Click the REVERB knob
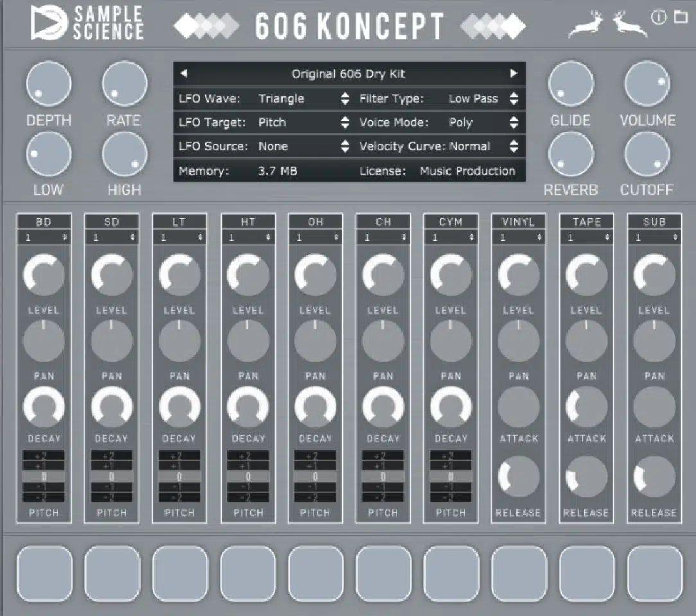The width and height of the screenshot is (696, 616). (571, 154)
